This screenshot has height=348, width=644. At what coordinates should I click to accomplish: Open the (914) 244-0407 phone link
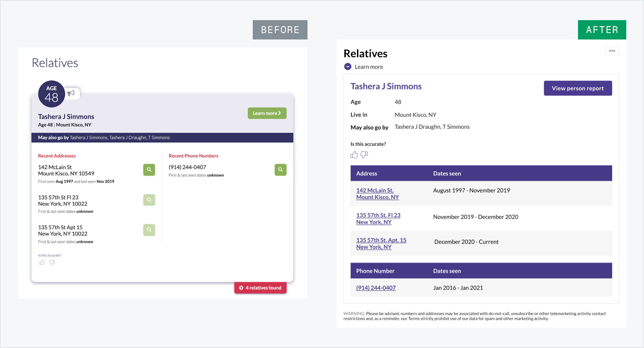[x=376, y=288]
